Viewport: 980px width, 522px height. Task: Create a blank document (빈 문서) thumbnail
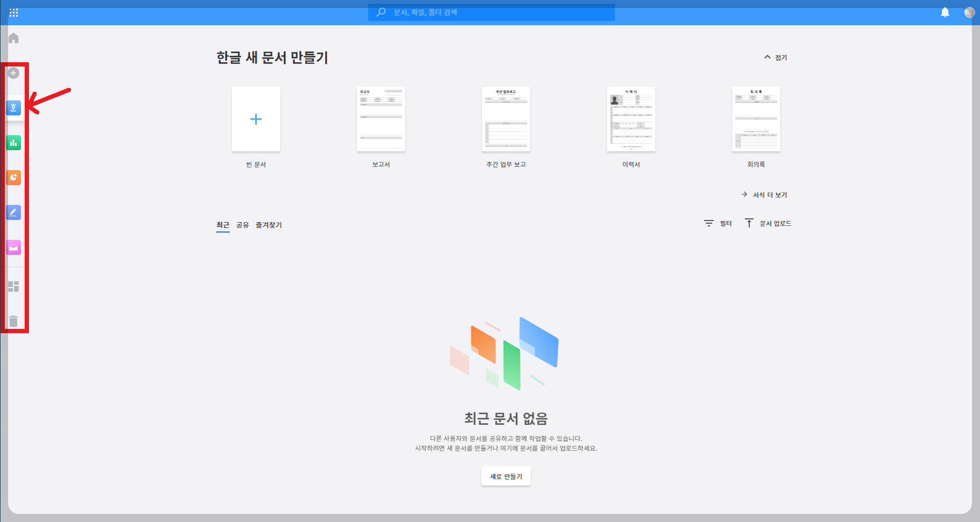pos(256,119)
